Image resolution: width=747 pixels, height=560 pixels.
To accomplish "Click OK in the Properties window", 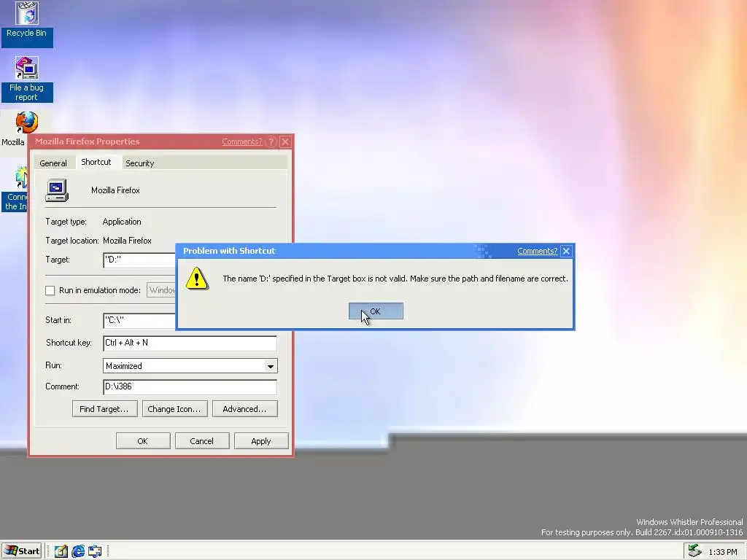I will pos(143,441).
